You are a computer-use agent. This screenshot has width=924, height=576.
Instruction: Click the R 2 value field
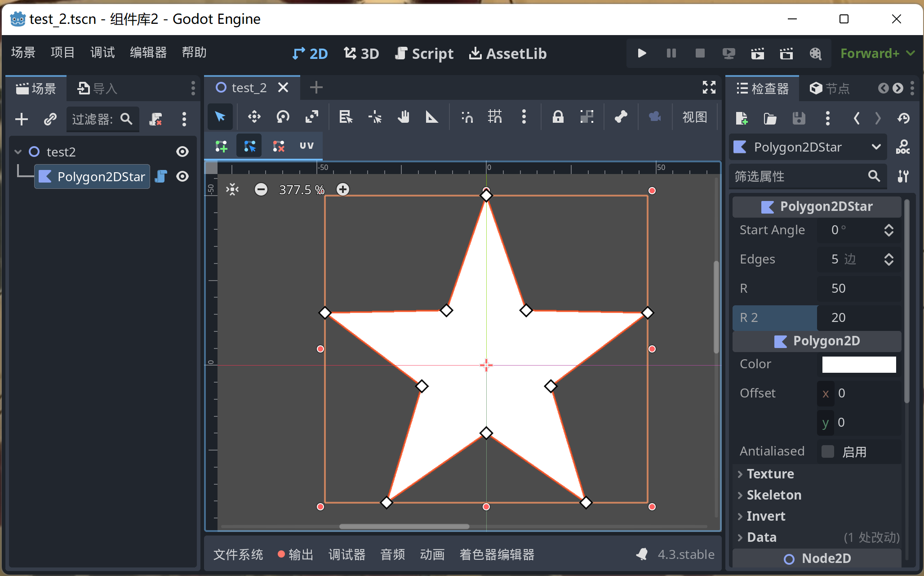(858, 317)
